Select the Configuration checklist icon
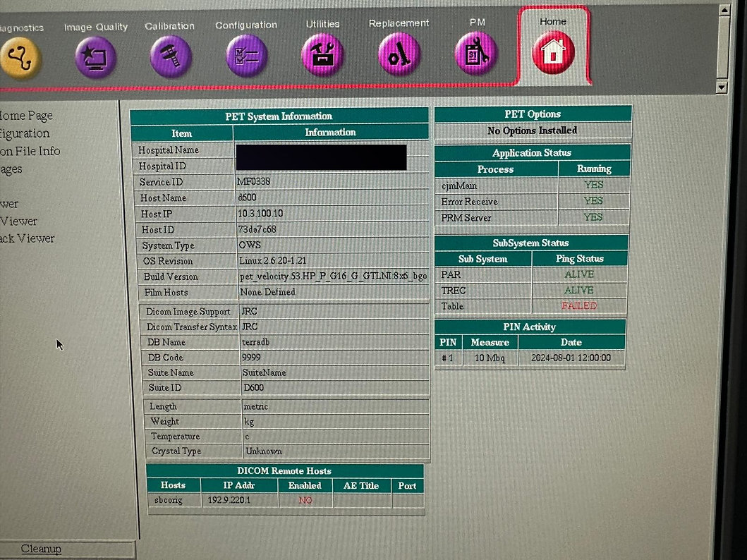The width and height of the screenshot is (747, 560). 246,56
